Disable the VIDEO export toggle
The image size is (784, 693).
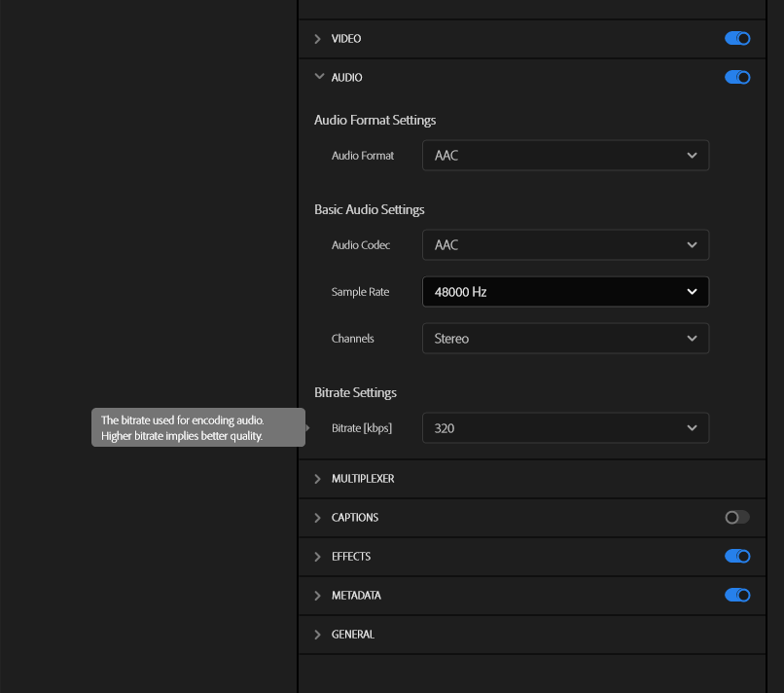(737, 39)
